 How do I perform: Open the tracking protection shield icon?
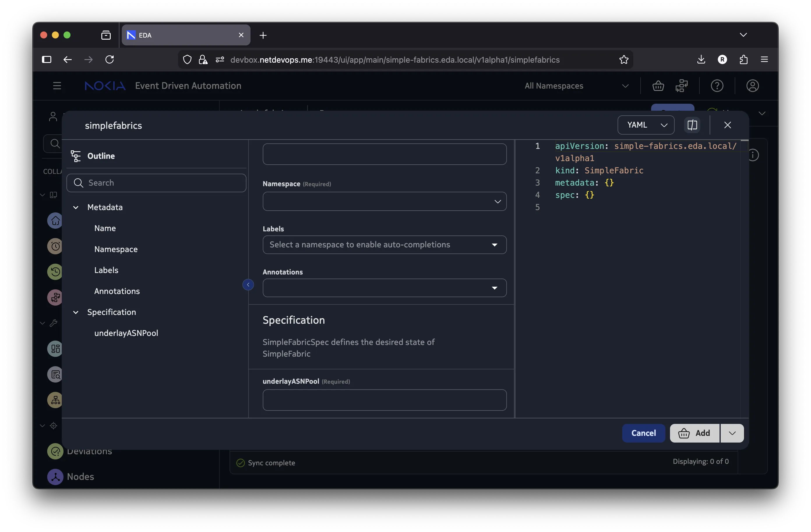click(x=187, y=60)
